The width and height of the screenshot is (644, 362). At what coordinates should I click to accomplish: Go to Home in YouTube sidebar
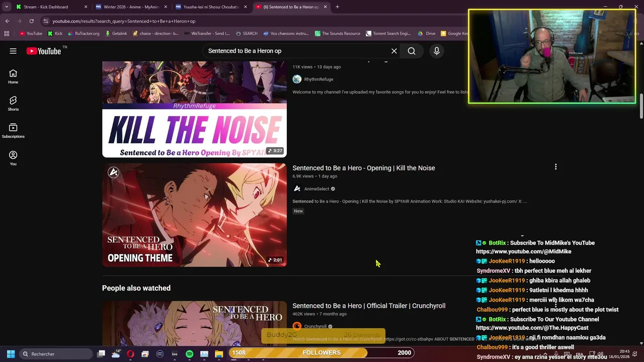click(13, 76)
